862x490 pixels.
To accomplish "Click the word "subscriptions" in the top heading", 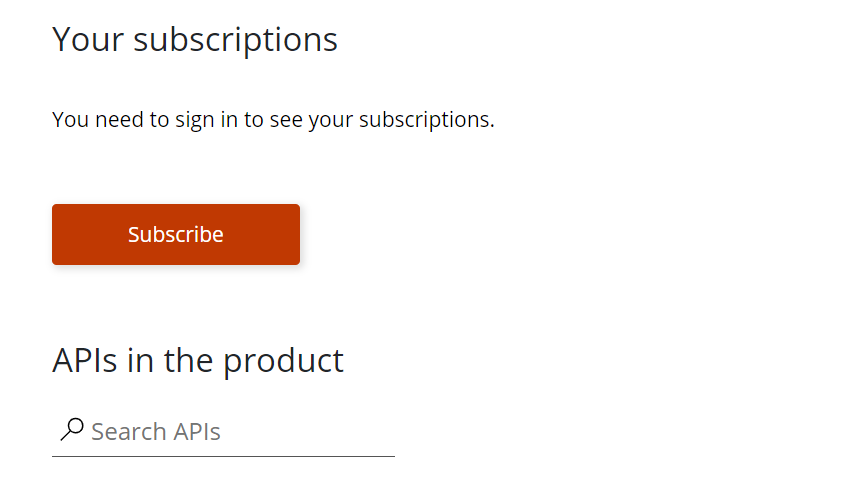I will (236, 40).
